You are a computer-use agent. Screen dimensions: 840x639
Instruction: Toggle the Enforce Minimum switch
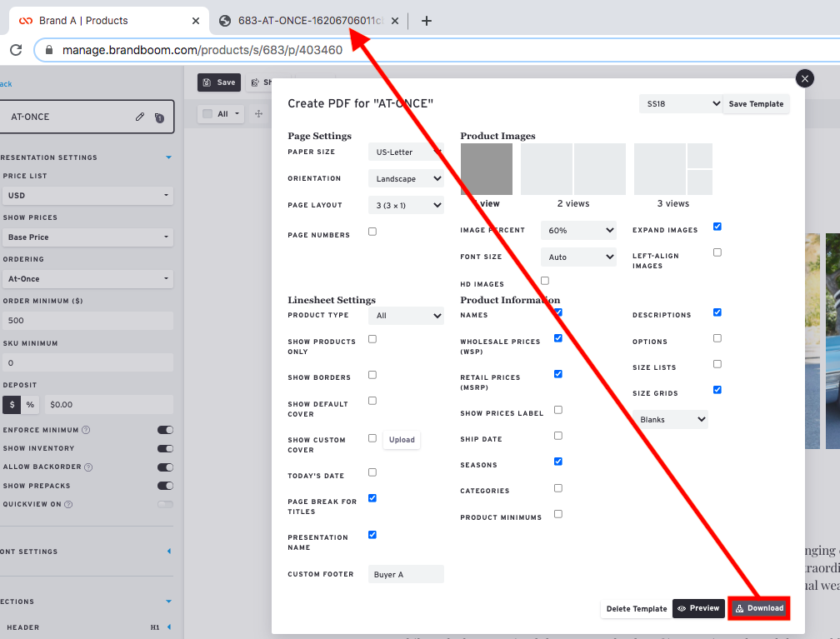[165, 430]
